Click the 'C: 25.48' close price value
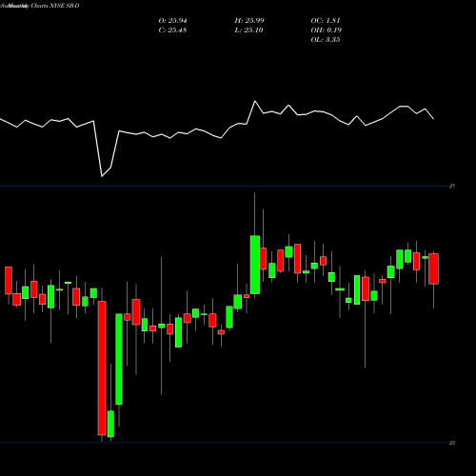Viewport: 476px width, 476px height. click(172, 30)
